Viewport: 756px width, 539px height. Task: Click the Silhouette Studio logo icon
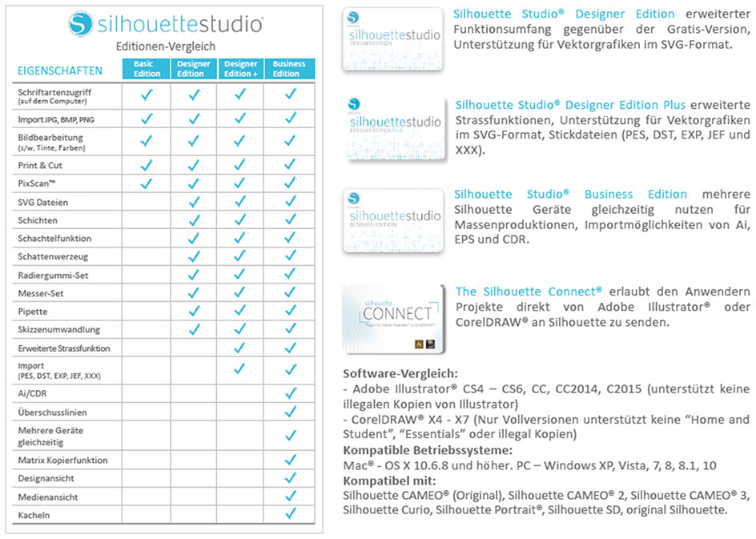tap(81, 23)
